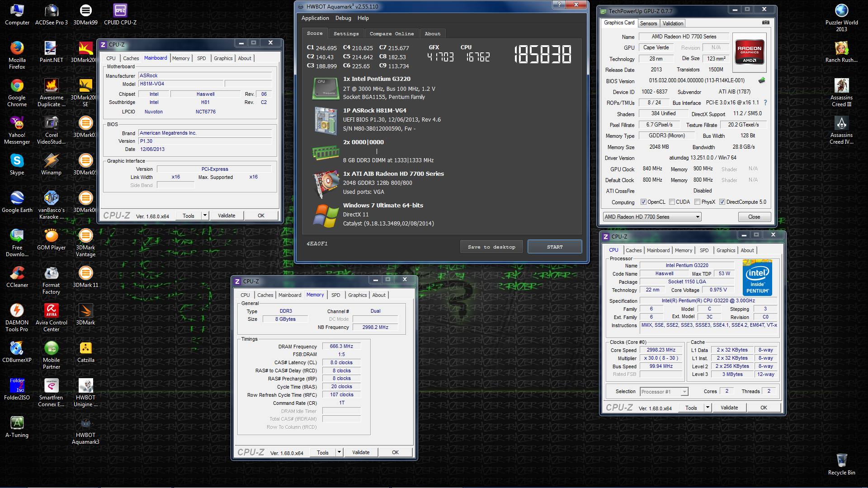Open Debug menu in Aquamark
The height and width of the screenshot is (488, 868).
click(343, 18)
